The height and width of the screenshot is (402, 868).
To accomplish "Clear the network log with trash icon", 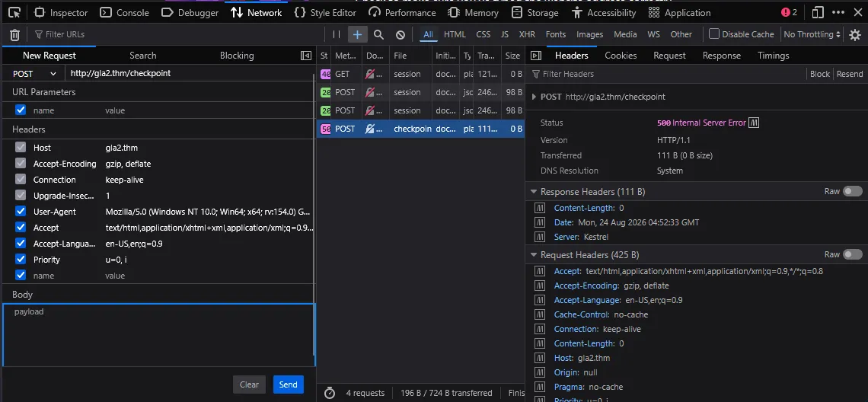I will [15, 35].
